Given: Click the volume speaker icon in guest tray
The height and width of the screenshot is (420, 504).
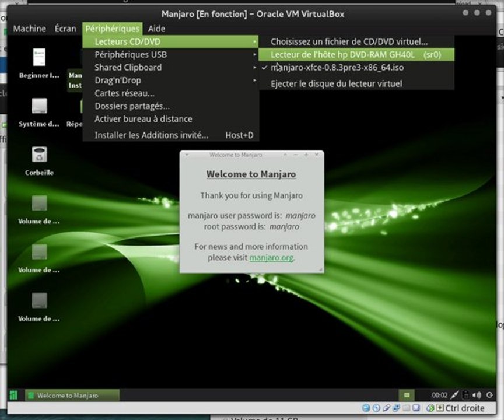Looking at the screenshot, I should (x=477, y=395).
